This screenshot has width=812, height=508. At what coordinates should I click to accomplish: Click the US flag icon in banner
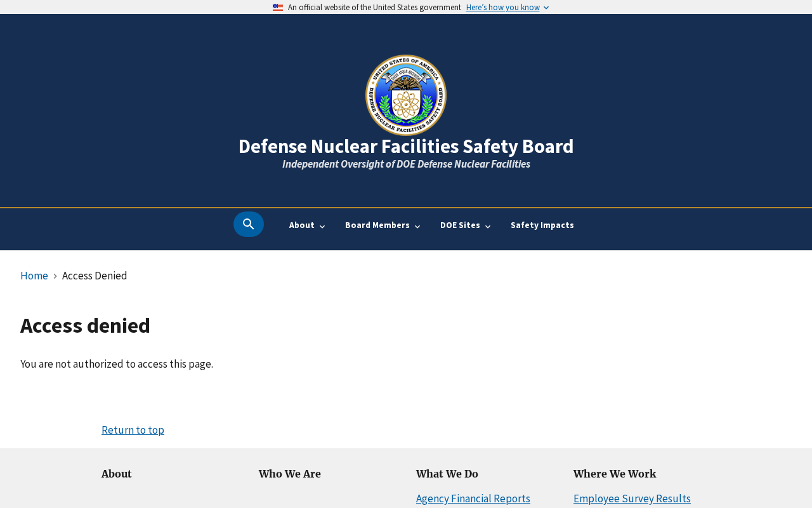[278, 8]
